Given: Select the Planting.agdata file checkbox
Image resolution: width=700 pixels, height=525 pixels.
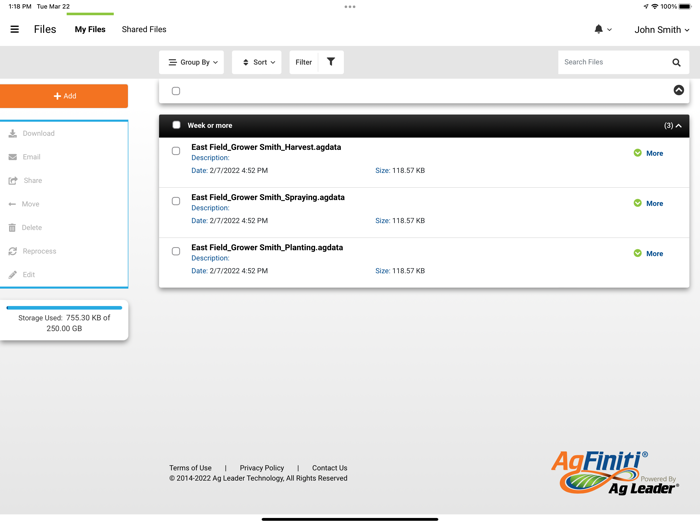Looking at the screenshot, I should click(176, 251).
